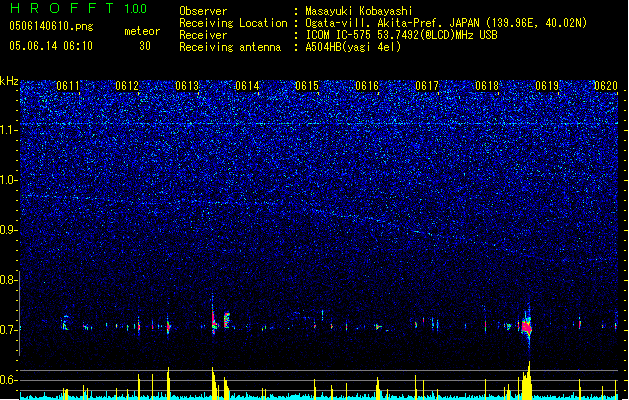Click the Receiving antenna label

230,47
